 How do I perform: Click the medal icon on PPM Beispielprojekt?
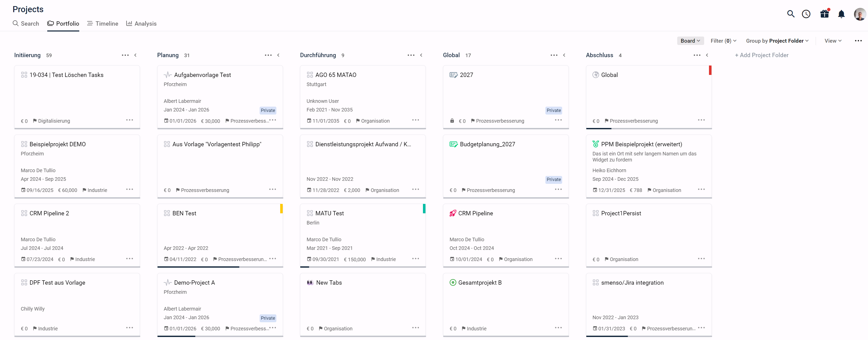point(595,144)
